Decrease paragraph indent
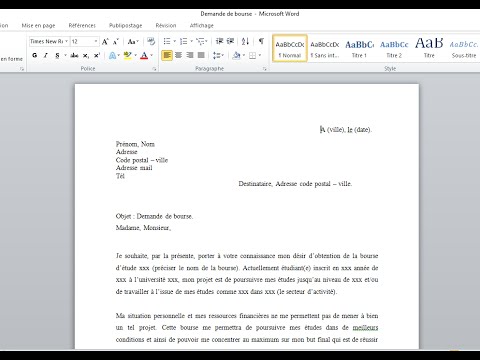Screen dimensions: 480x360 click(x=219, y=41)
